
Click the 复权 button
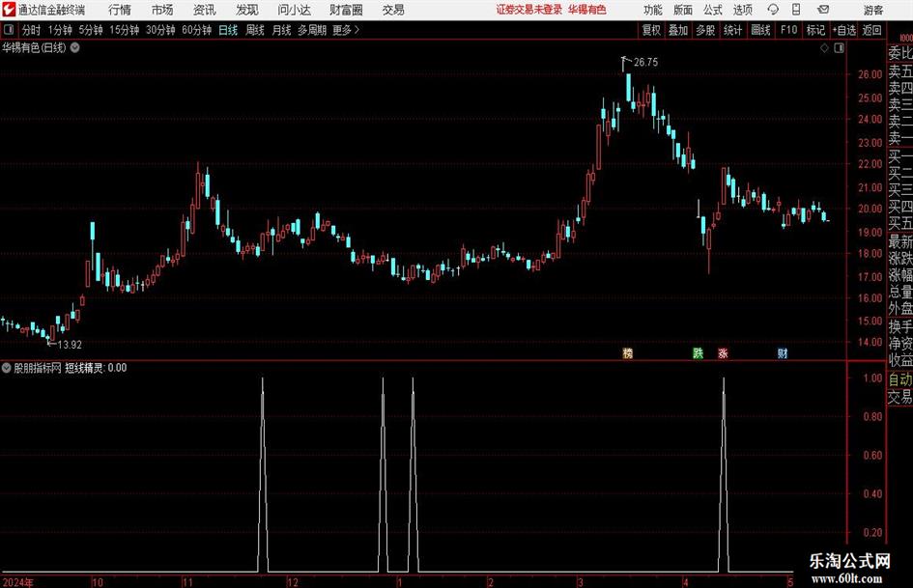pyautogui.click(x=651, y=30)
